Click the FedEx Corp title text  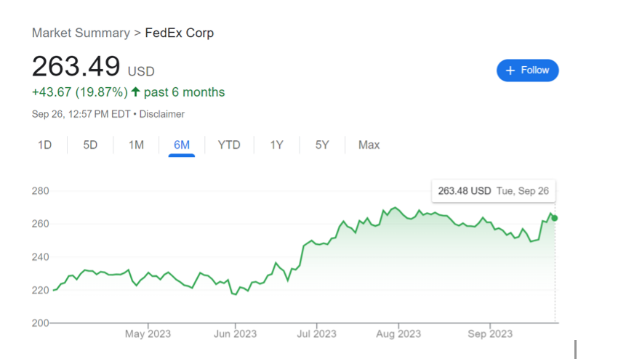179,33
